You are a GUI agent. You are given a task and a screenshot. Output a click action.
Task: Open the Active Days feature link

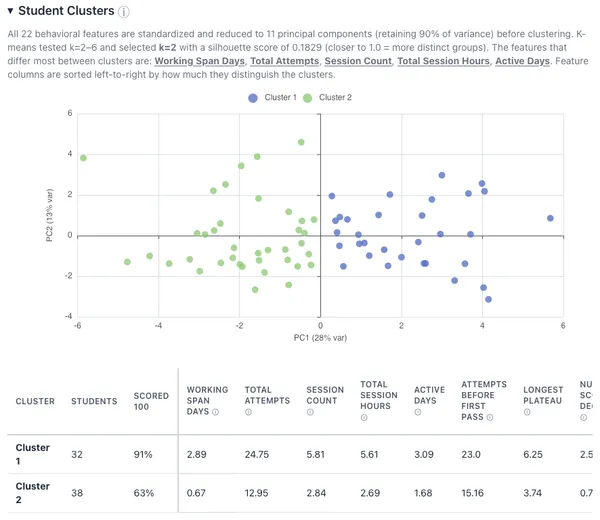coord(522,61)
